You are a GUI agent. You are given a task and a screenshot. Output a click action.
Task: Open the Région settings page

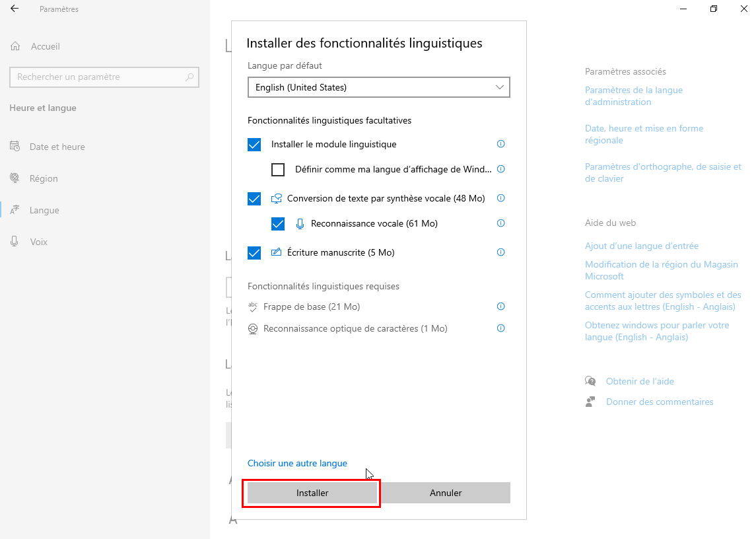tap(44, 178)
